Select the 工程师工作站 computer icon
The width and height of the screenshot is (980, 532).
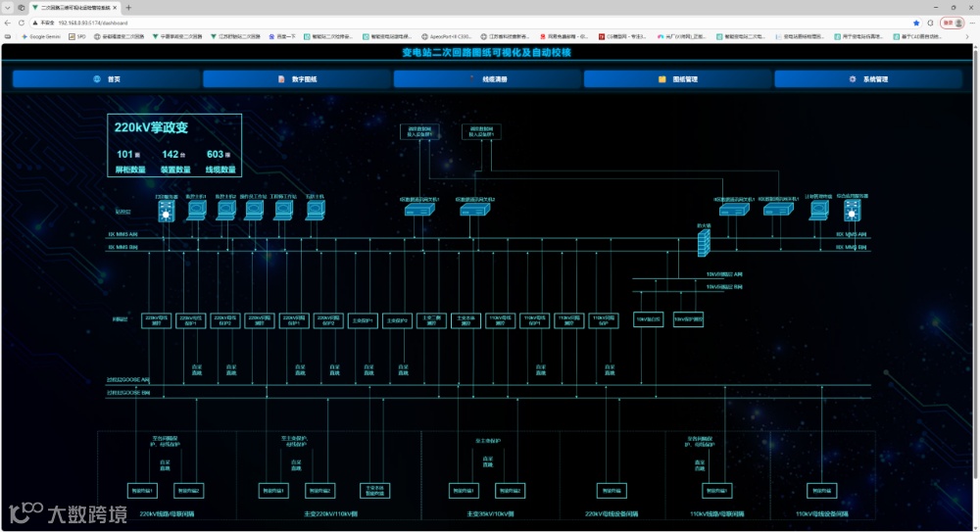(284, 211)
